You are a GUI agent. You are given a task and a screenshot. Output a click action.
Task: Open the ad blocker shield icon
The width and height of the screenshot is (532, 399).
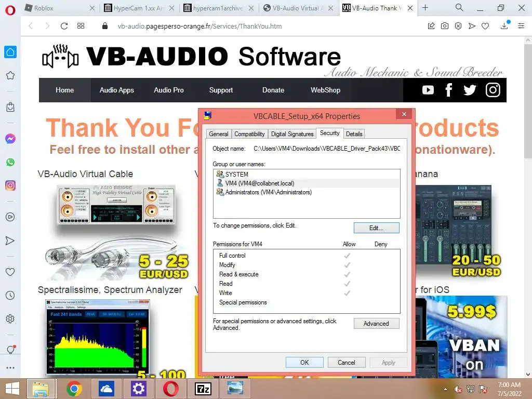458,26
